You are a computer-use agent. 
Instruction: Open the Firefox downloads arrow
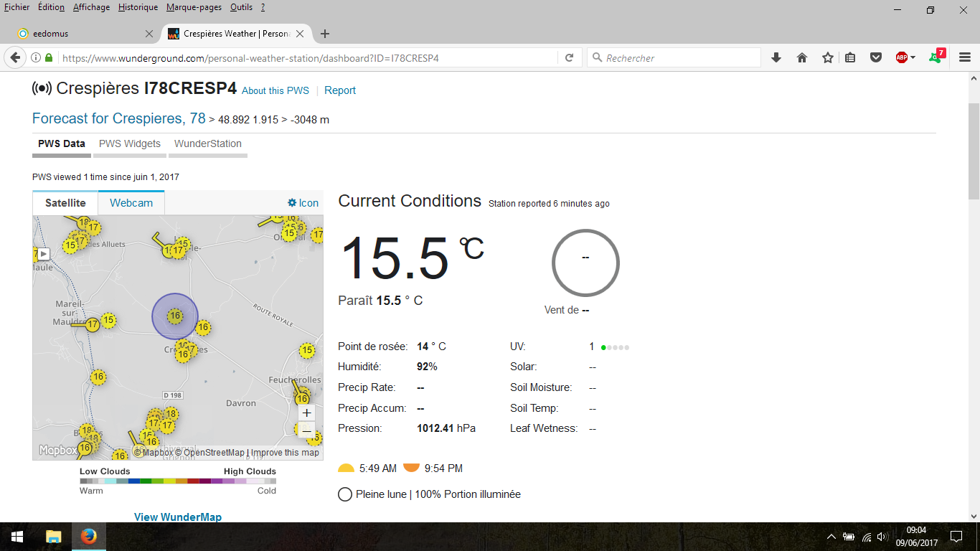tap(776, 57)
